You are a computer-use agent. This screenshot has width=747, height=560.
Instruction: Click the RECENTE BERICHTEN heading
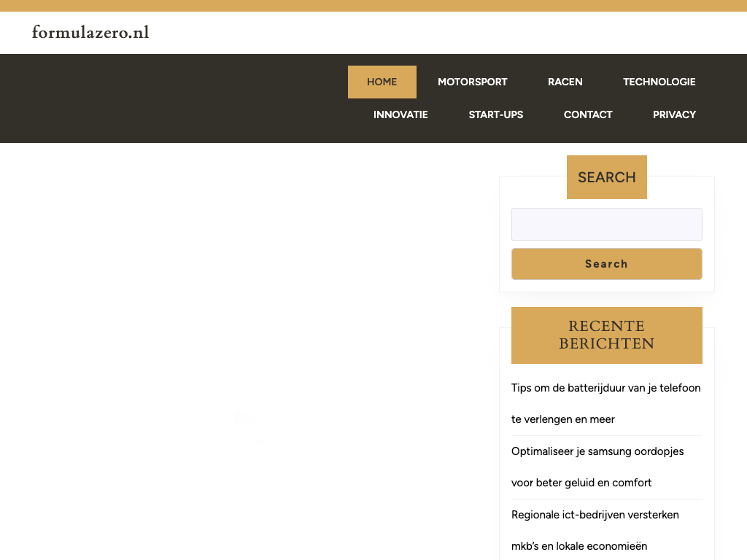606,335
